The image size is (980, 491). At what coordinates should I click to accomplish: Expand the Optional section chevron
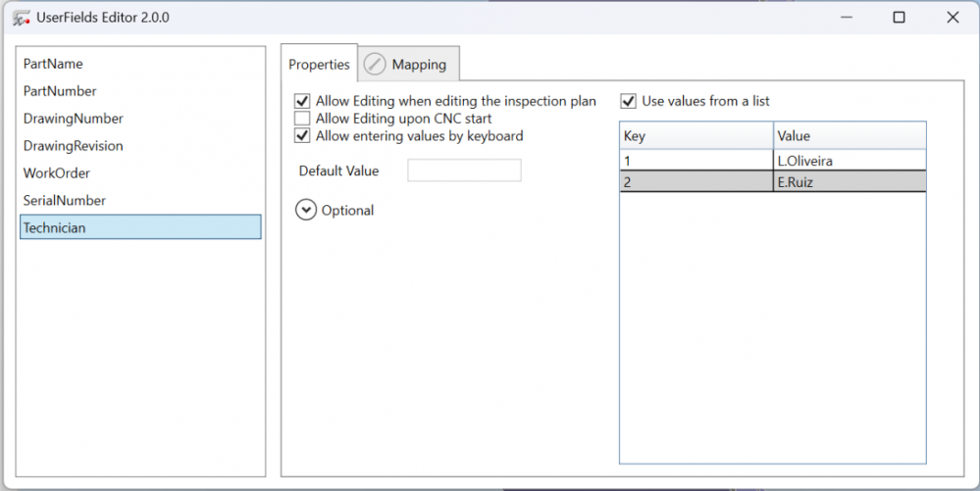click(x=306, y=210)
